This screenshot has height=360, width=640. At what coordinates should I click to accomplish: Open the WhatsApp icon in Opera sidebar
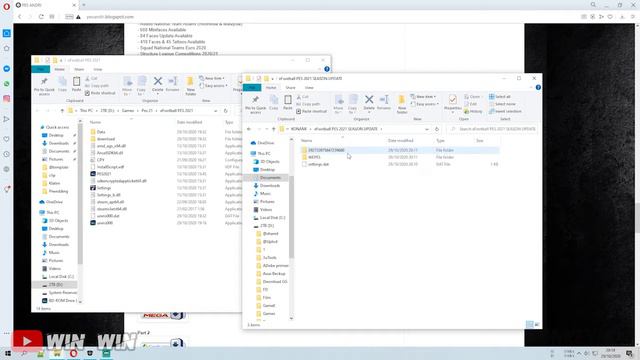(x=7, y=84)
